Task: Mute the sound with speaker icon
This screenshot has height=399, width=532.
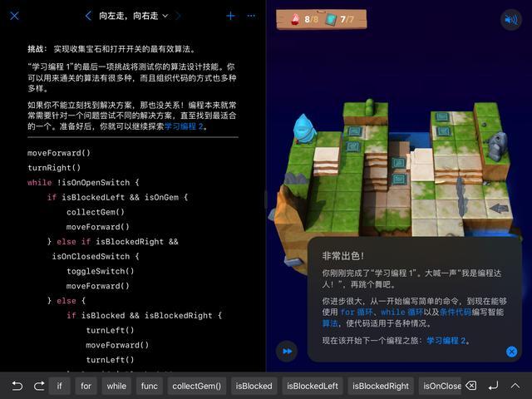Action: pyautogui.click(x=511, y=20)
